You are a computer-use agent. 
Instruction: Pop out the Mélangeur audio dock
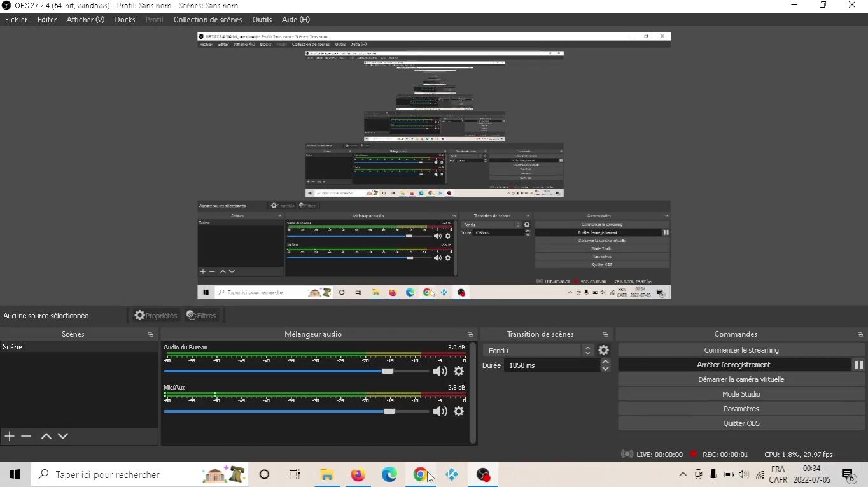[x=470, y=334]
